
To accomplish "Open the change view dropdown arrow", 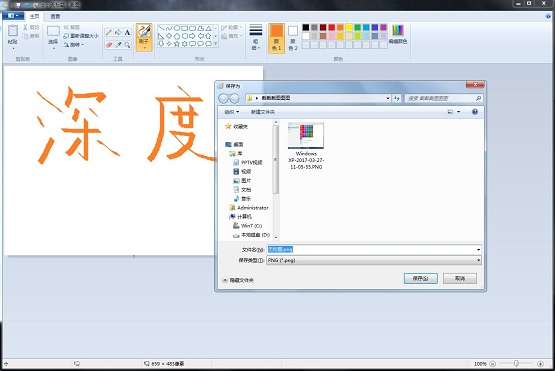I will click(459, 112).
